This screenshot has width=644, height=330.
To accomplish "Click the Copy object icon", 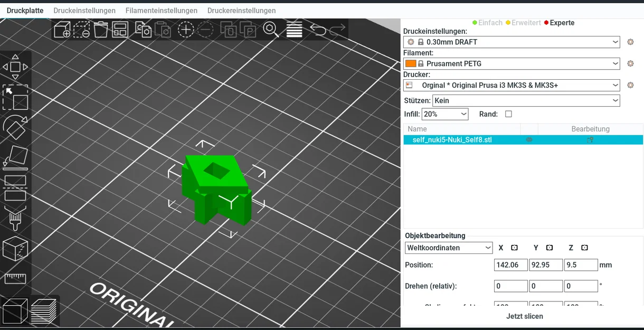I will point(143,30).
